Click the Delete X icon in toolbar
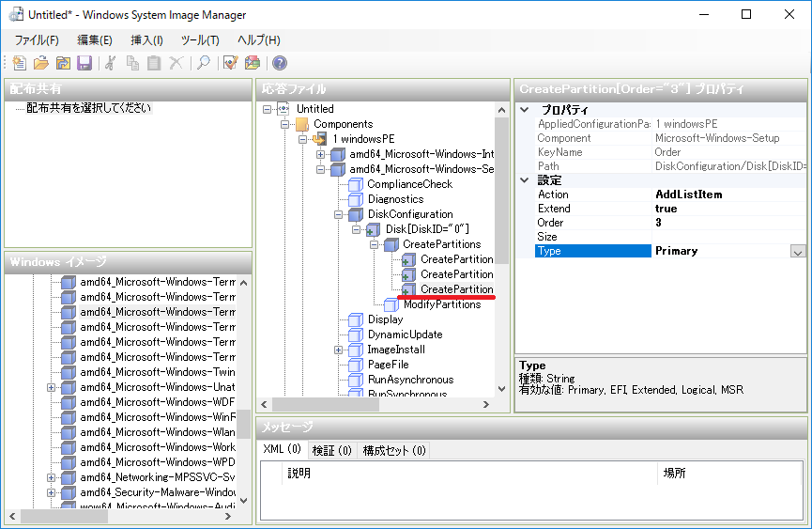The width and height of the screenshot is (812, 529). [175, 63]
